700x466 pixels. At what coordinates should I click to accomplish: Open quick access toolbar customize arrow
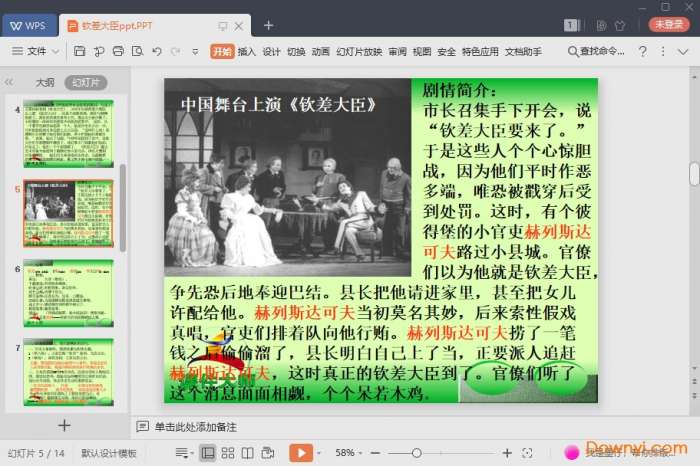pyautogui.click(x=195, y=52)
